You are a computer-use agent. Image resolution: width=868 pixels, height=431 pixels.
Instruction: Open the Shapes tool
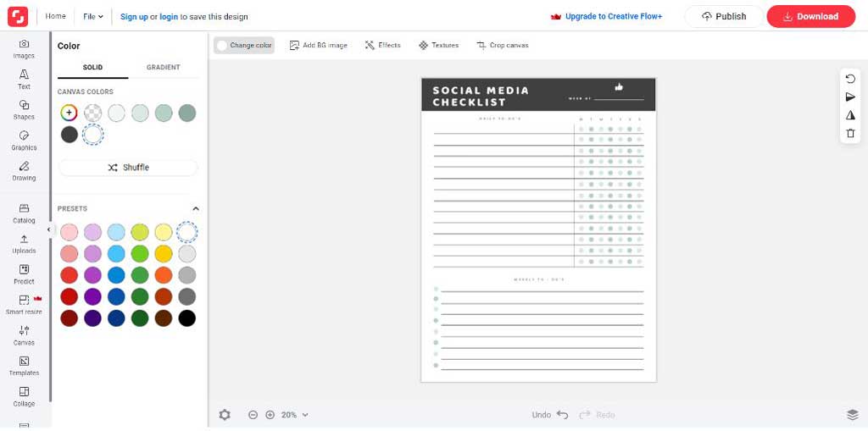click(24, 109)
